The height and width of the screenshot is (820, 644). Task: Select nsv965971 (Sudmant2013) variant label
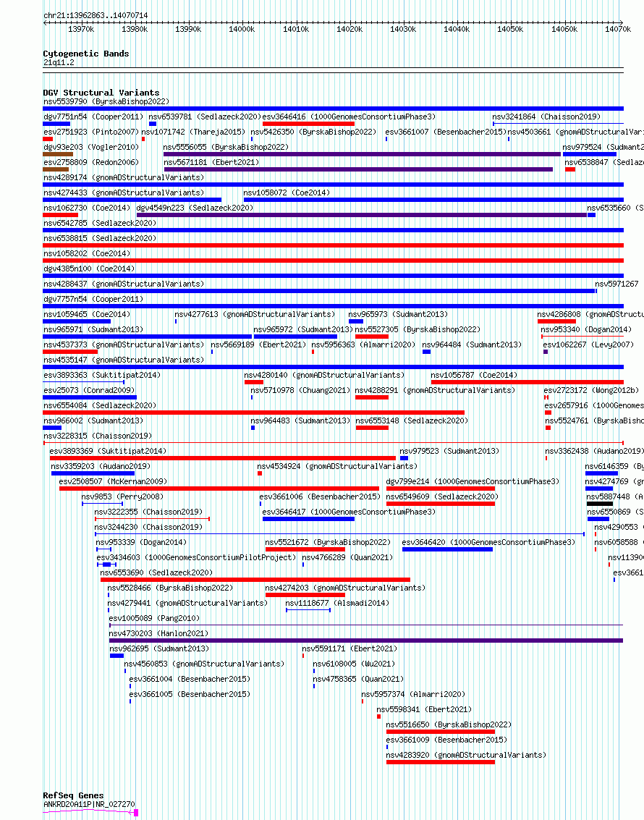click(93, 329)
